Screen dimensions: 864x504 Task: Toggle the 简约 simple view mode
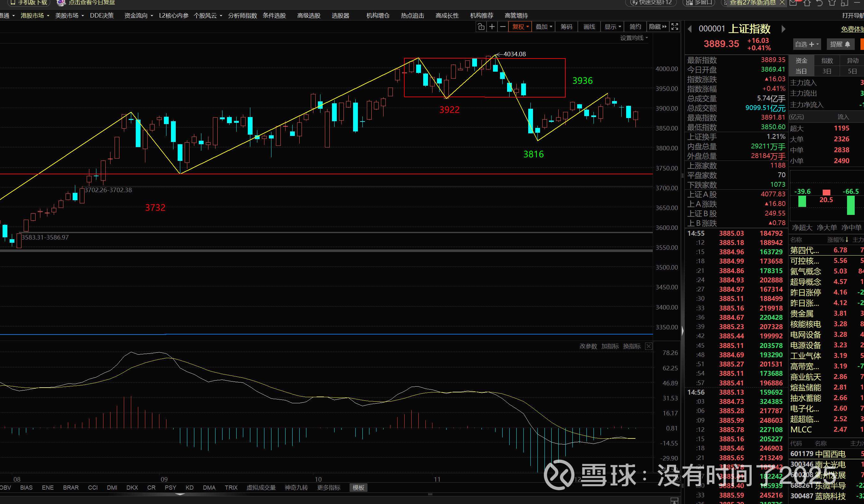coord(635,27)
